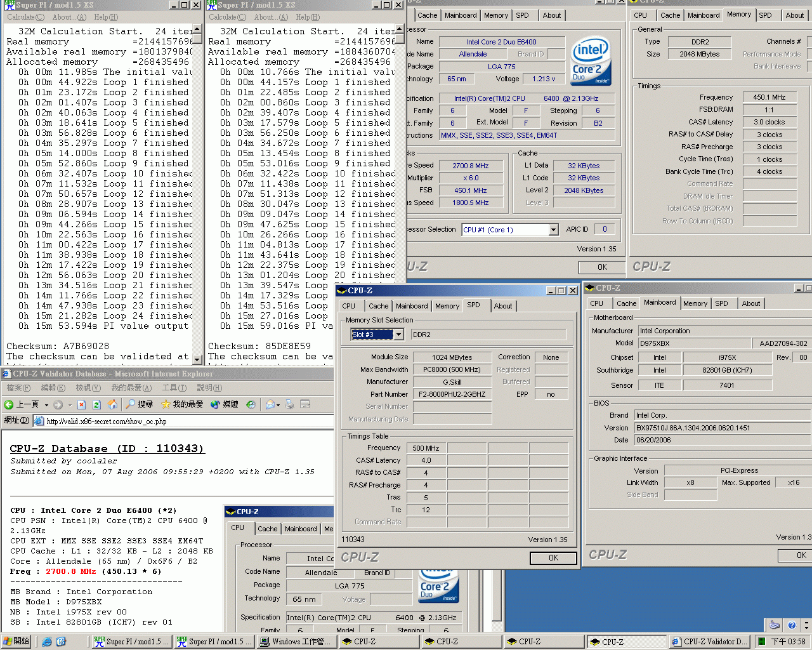Open the Slot #3 memory slot dropdown
The width and height of the screenshot is (812, 650).
click(x=398, y=335)
